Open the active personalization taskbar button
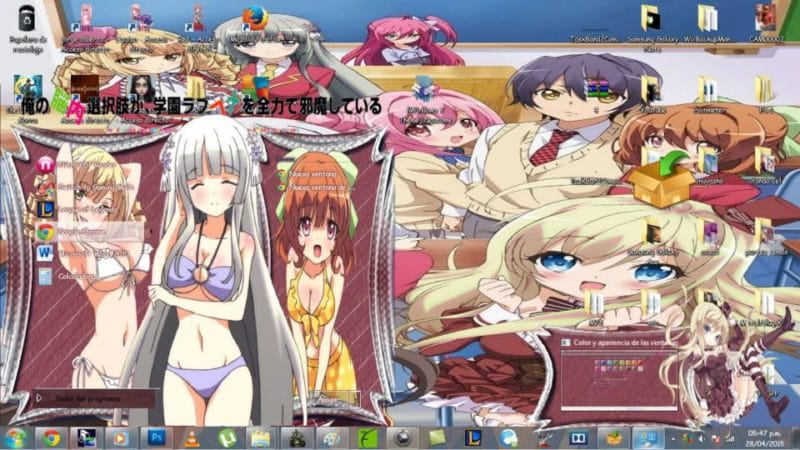800x450 pixels. (x=648, y=438)
